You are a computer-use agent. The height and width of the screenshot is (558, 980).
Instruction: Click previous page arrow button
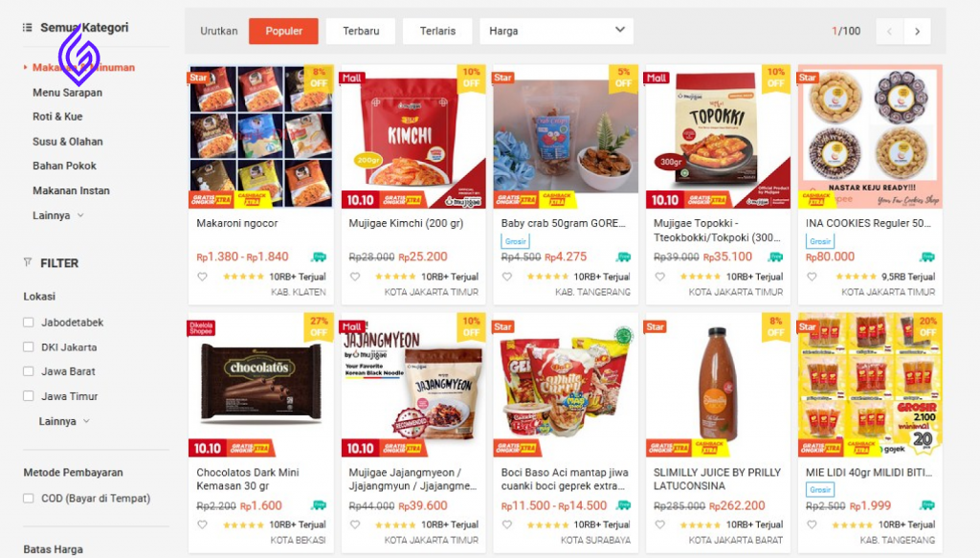pyautogui.click(x=889, y=32)
